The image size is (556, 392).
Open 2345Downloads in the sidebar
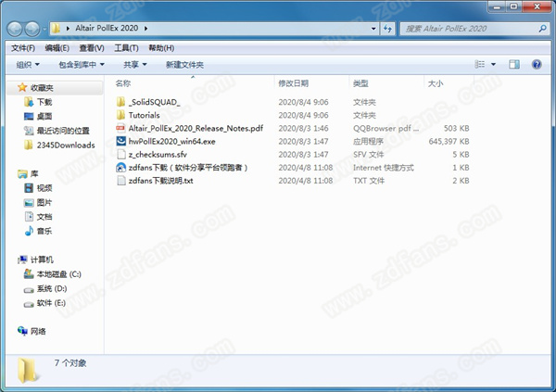66,145
